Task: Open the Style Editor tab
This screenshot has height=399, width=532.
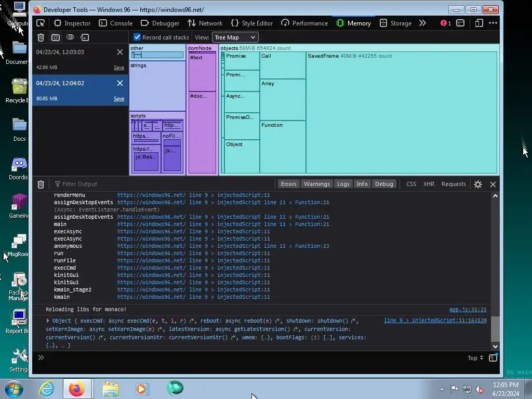Action: coord(252,23)
